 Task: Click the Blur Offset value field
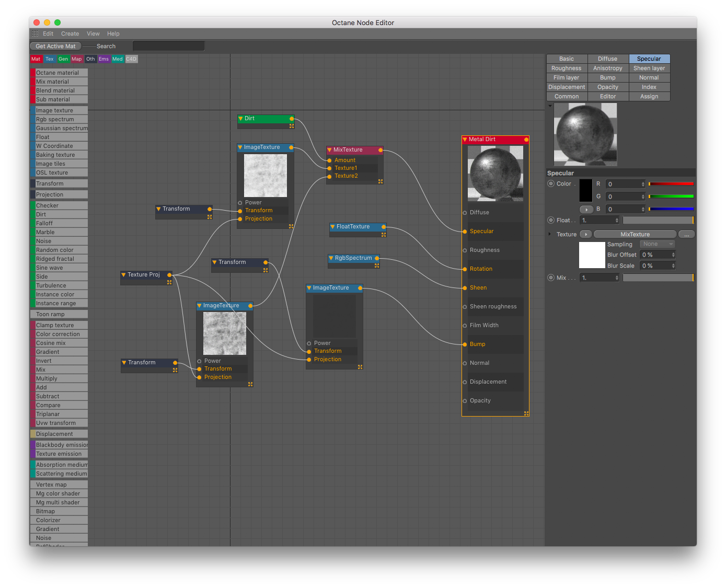pos(658,255)
